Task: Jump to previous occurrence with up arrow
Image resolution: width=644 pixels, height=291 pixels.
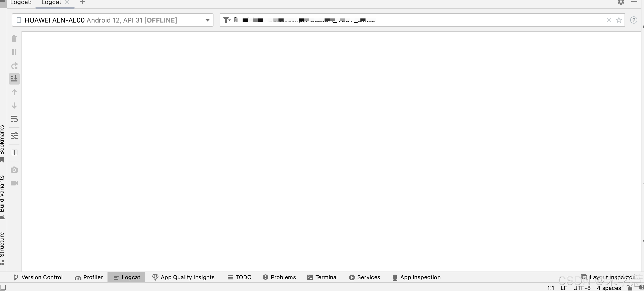Action: pos(14,92)
